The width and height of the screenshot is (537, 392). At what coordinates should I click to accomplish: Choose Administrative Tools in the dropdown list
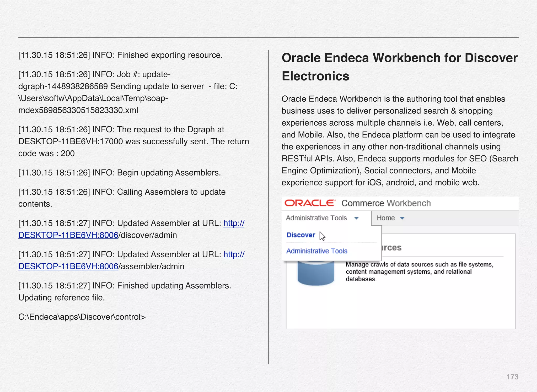[317, 251]
